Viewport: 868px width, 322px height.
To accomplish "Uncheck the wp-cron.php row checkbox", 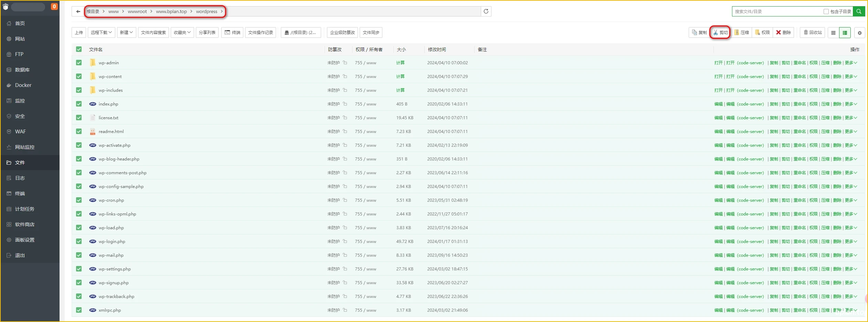I will click(79, 200).
